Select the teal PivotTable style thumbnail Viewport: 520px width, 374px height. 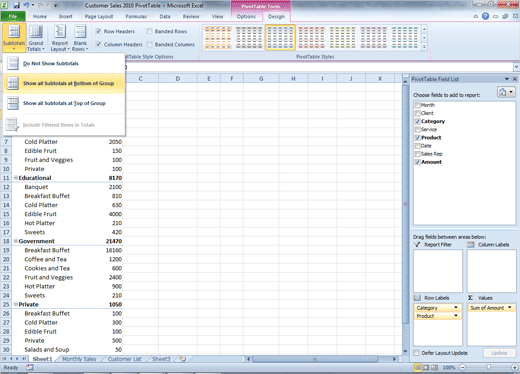405,38
